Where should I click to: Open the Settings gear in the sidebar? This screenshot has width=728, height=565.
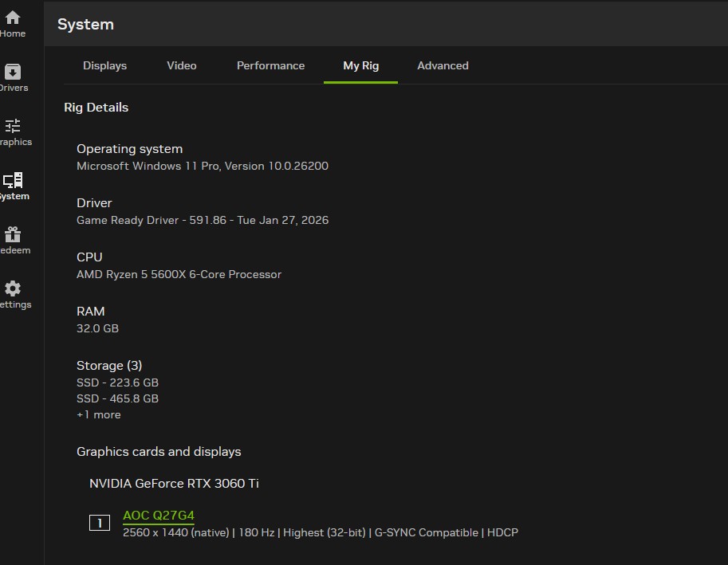pyautogui.click(x=13, y=295)
